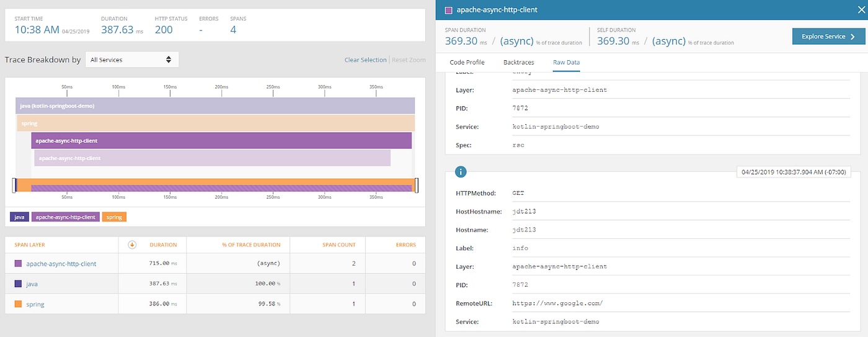Switch to the Code Profile tab
Screen dimensions: 868x337
point(467,62)
